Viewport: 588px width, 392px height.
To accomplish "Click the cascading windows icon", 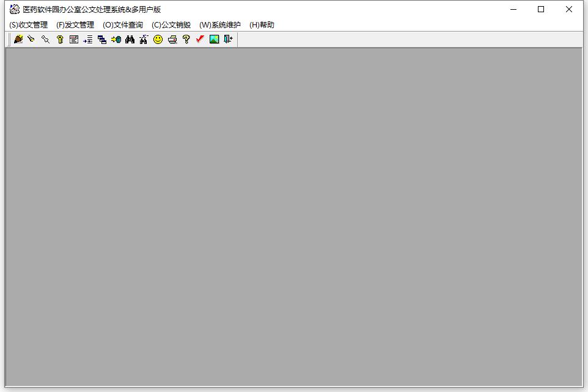I will point(102,40).
